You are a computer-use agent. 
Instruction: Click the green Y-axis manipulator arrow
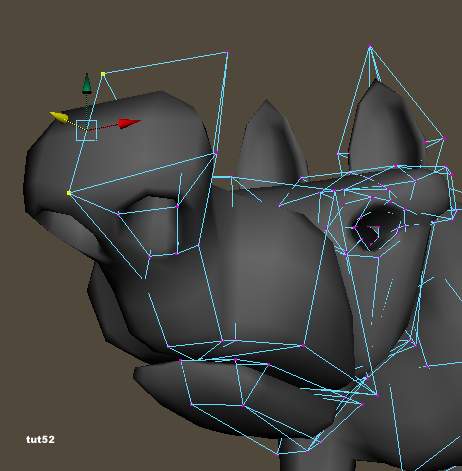click(87, 83)
